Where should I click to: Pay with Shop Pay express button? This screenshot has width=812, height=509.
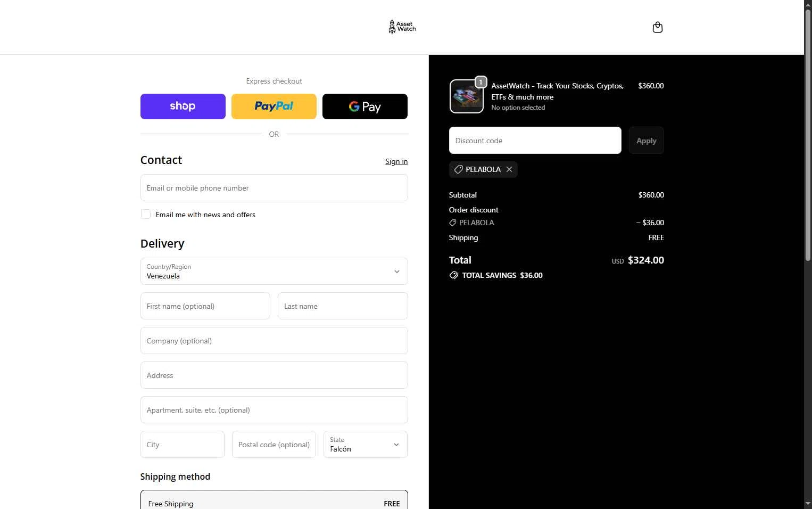coord(183,106)
